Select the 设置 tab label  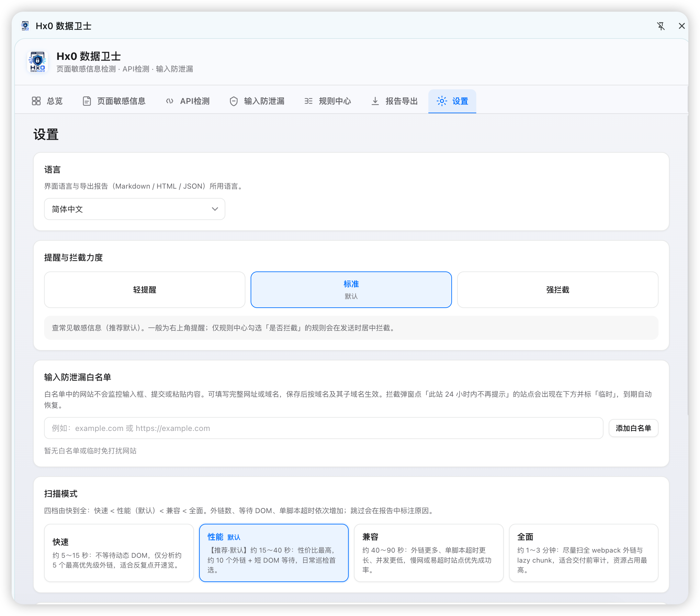[x=460, y=101]
